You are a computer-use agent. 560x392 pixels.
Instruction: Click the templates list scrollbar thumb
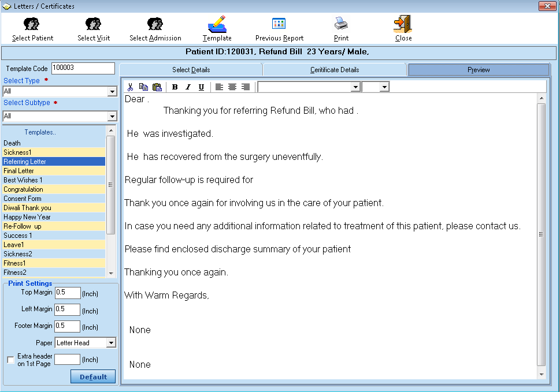click(111, 185)
